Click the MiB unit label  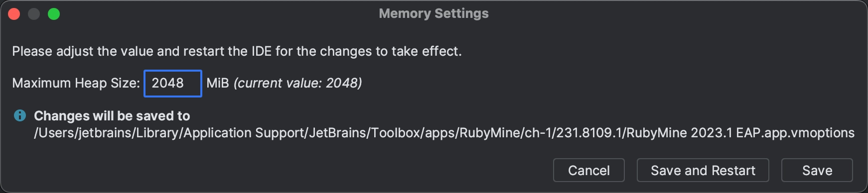(x=218, y=83)
